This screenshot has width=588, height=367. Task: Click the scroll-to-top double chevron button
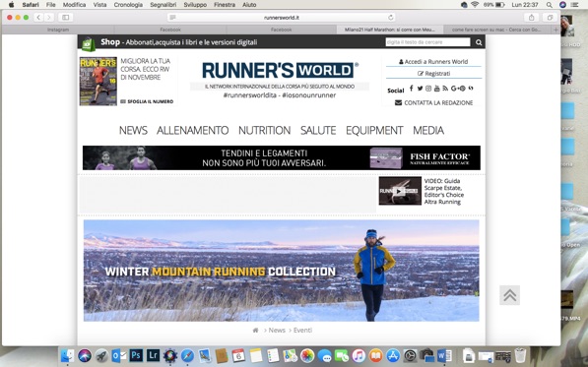click(x=509, y=295)
